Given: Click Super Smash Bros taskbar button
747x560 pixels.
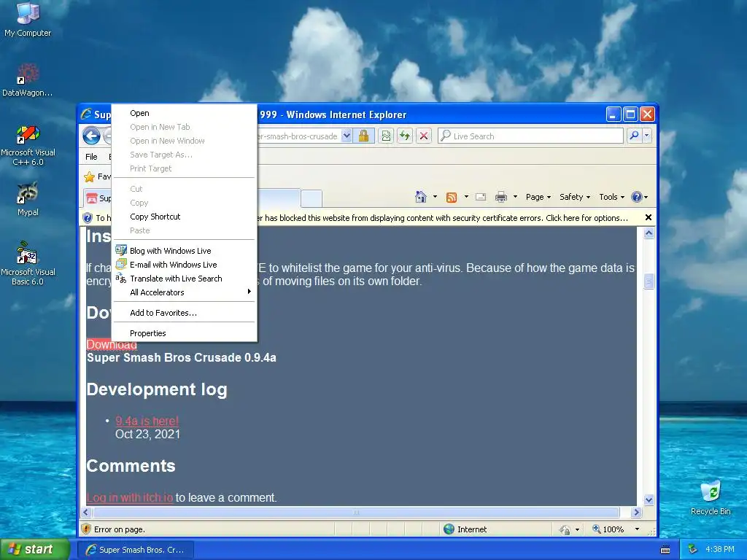Looking at the screenshot, I should 135,550.
